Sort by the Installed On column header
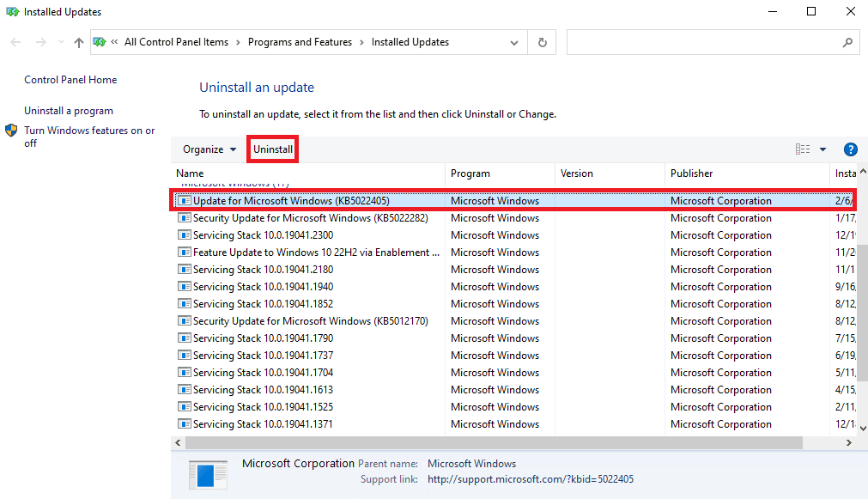 tap(846, 173)
